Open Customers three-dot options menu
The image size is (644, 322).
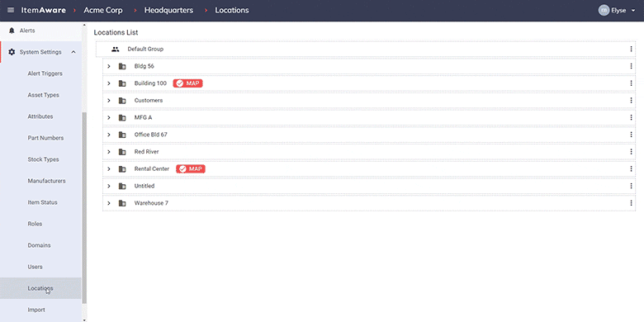click(632, 101)
